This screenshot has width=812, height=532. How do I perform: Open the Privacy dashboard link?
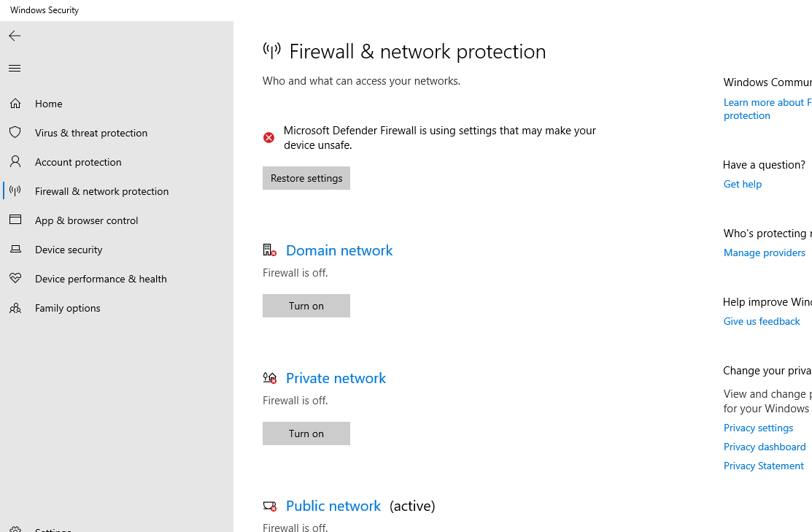click(x=764, y=447)
